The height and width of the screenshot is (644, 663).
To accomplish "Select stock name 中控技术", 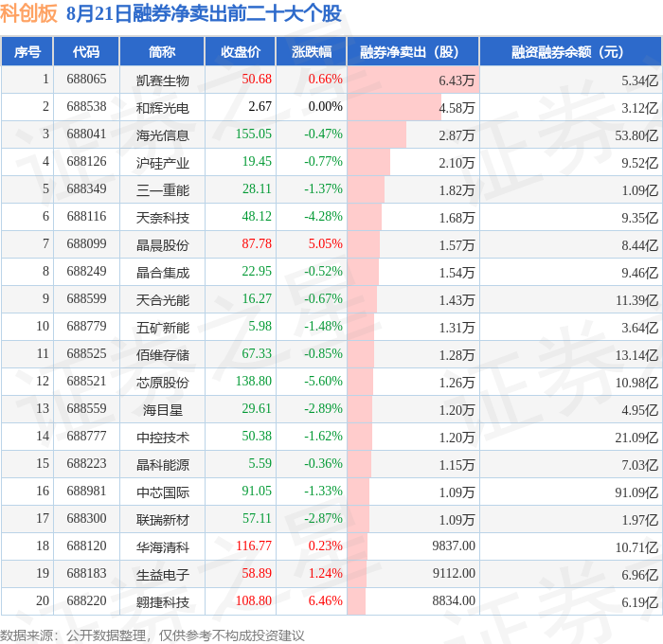I will point(162,438).
